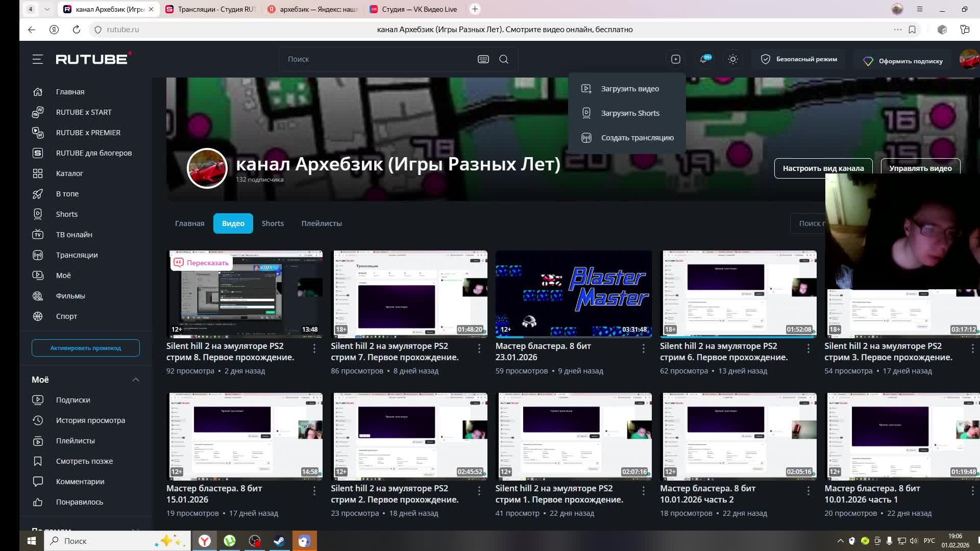Click the virtual keyboard icon in search
980x551 pixels.
pos(483,59)
